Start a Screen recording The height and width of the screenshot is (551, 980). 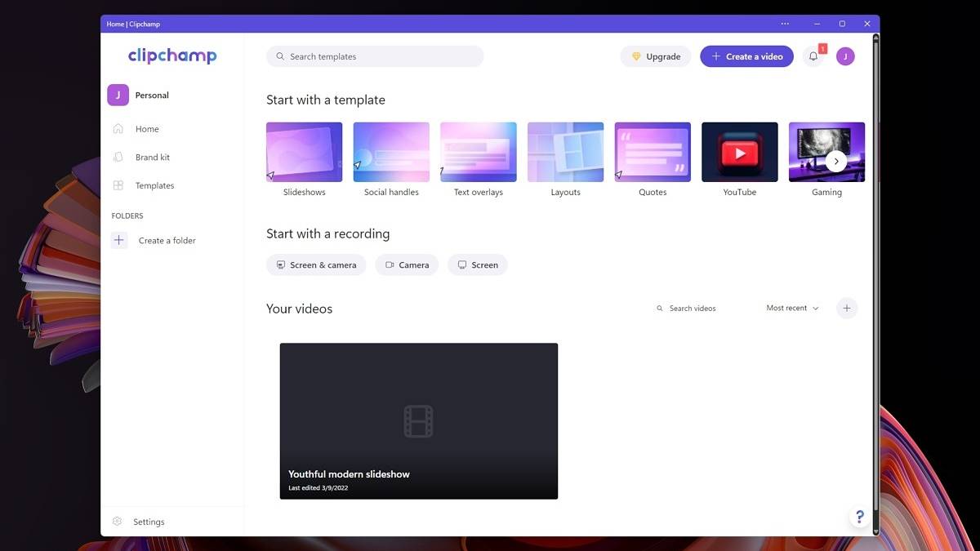[478, 264]
